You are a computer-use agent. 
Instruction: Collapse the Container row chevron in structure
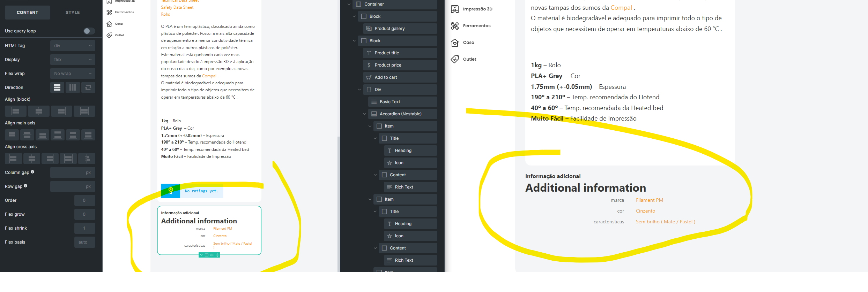(x=349, y=4)
